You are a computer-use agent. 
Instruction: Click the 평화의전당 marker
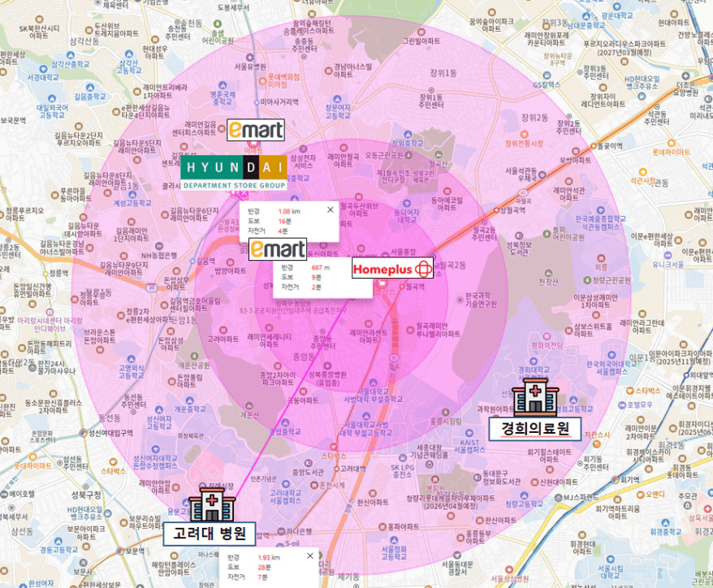pos(547,336)
